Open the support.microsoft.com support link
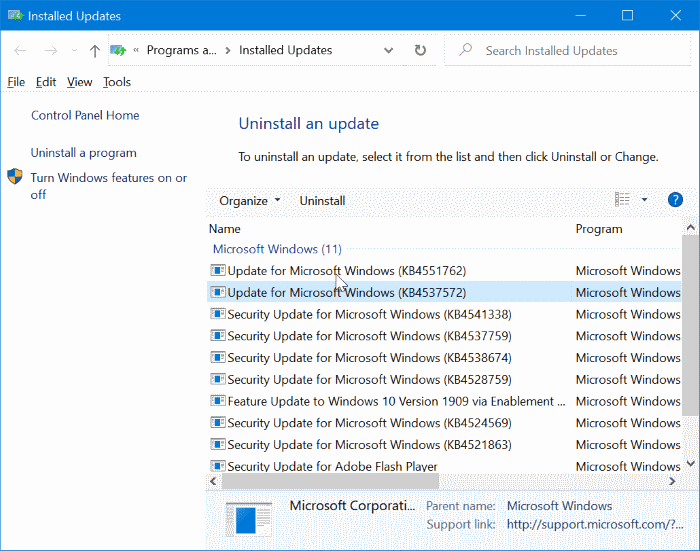Screen dimensions: 700x551 coord(595,524)
